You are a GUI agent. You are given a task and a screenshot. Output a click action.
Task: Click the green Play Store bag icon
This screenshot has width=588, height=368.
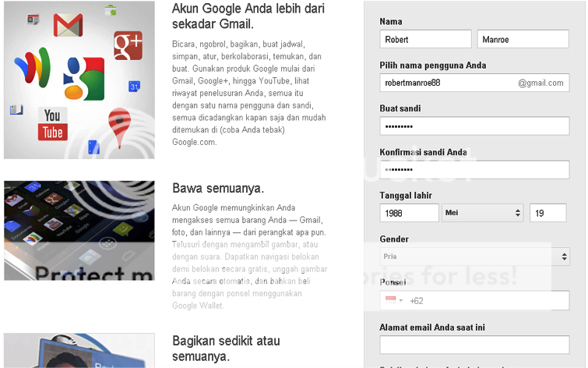click(111, 10)
